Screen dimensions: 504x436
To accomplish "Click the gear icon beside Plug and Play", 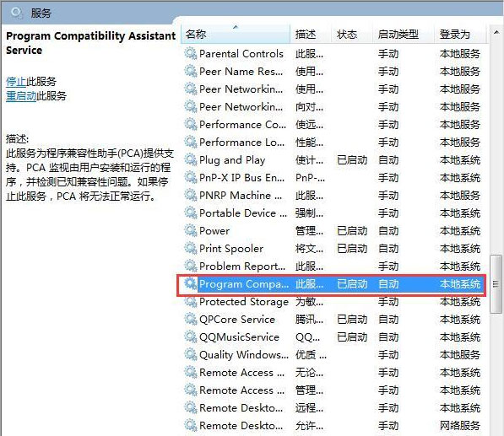I will (190, 159).
